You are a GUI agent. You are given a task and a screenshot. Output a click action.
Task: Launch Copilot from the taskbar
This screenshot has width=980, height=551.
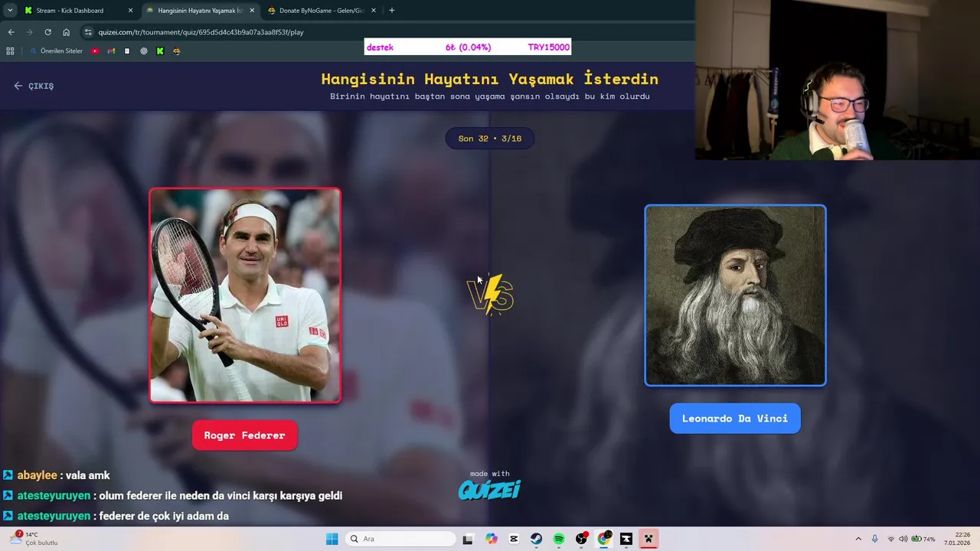491,539
